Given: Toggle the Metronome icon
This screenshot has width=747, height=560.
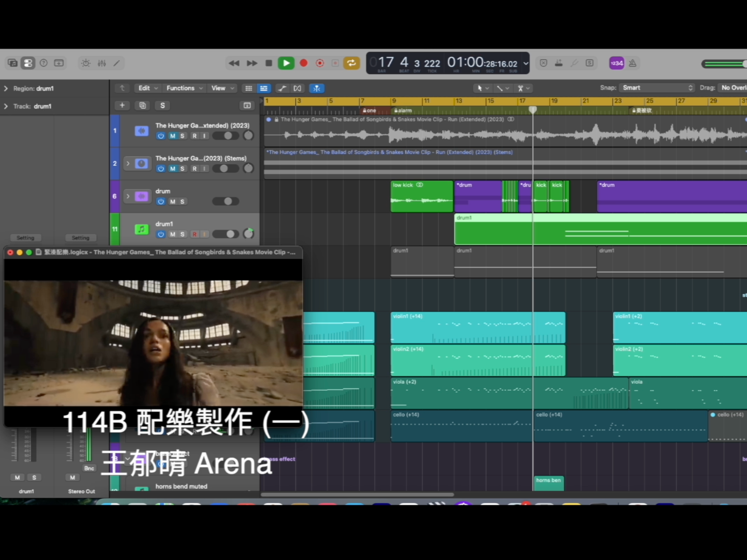Looking at the screenshot, I should [x=632, y=63].
